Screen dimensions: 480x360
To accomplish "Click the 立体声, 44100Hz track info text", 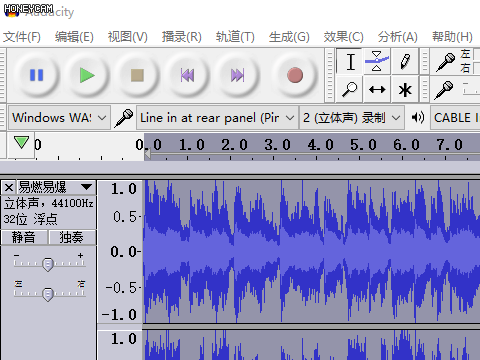I will click(49, 203).
